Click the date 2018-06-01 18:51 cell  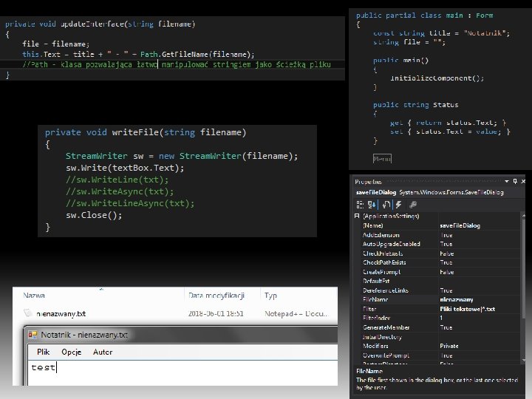point(216,313)
